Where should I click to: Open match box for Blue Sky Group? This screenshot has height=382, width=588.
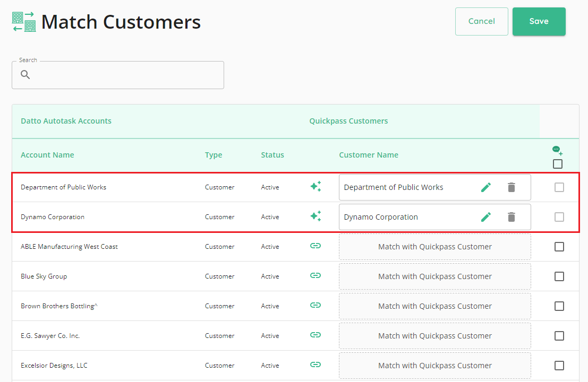click(x=435, y=276)
